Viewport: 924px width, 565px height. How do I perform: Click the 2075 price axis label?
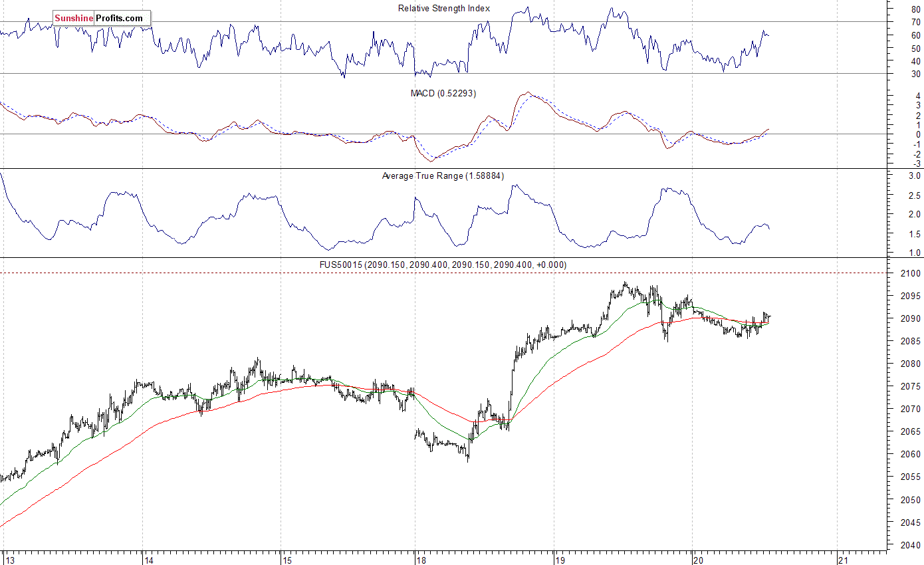pyautogui.click(x=911, y=387)
